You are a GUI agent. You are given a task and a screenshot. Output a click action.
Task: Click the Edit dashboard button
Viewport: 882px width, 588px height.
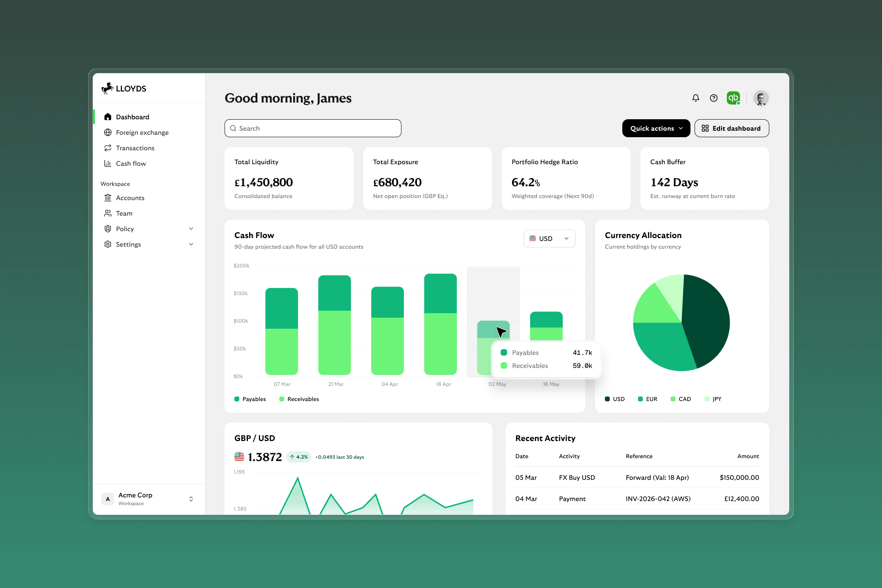coord(731,128)
